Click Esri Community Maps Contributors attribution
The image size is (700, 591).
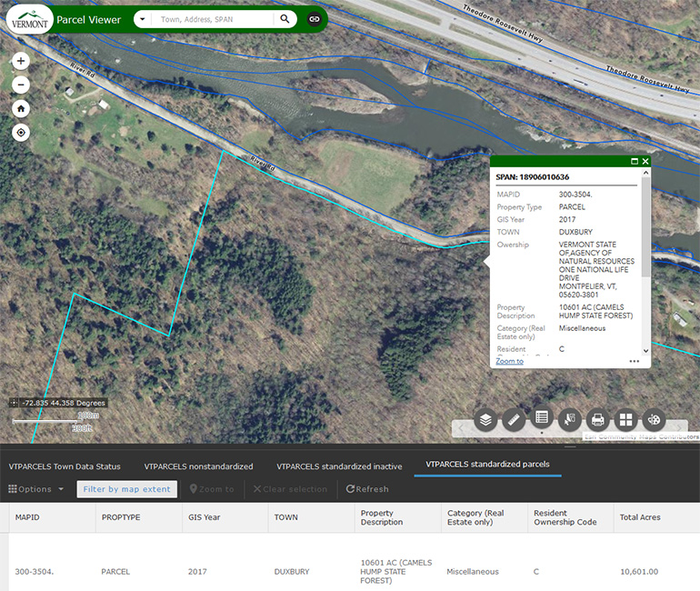[x=642, y=436]
